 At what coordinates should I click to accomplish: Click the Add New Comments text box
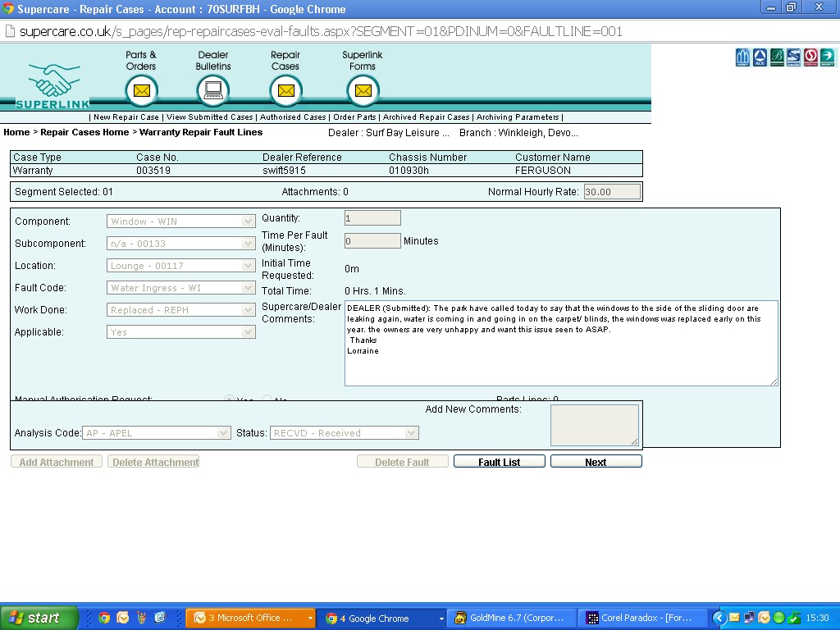click(594, 425)
